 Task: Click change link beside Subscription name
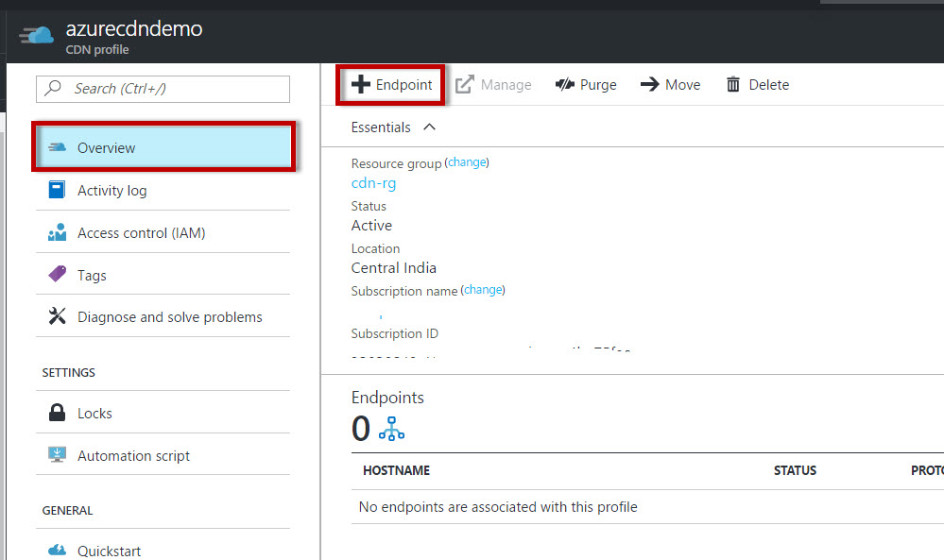coord(483,290)
